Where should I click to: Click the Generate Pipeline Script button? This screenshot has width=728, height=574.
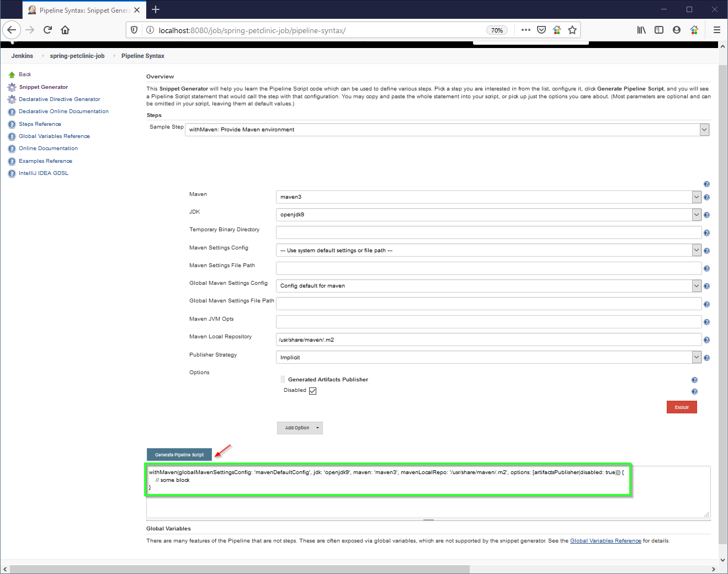[179, 455]
